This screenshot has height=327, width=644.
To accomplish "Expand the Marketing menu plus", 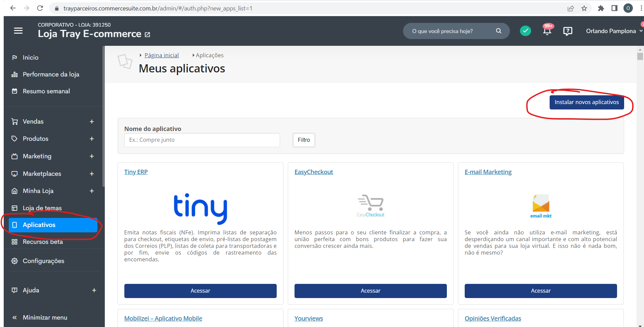I will [92, 156].
